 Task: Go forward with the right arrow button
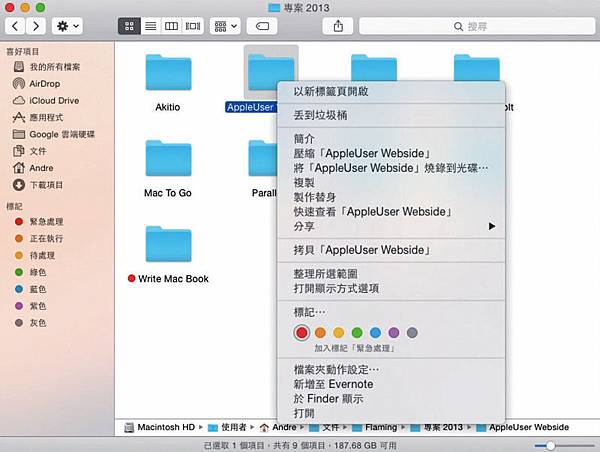click(36, 26)
